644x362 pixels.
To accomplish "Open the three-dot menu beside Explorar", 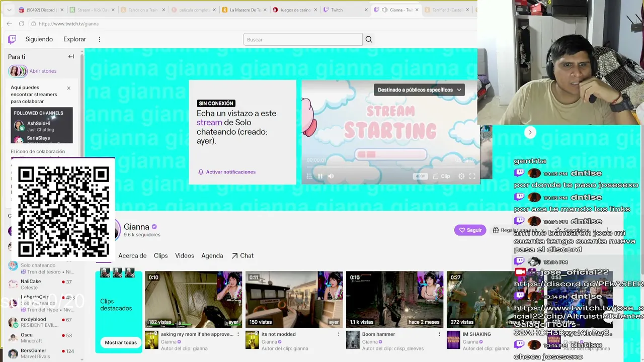I will click(x=100, y=39).
